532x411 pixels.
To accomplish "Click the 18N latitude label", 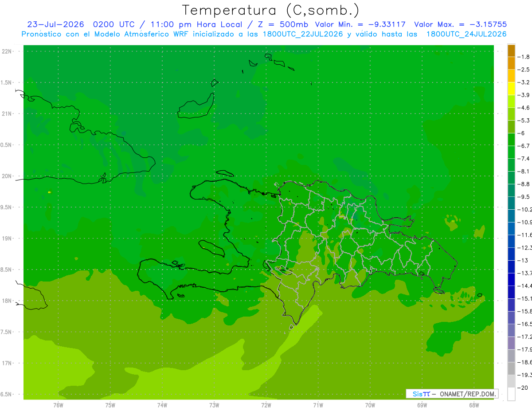I will [7, 301].
